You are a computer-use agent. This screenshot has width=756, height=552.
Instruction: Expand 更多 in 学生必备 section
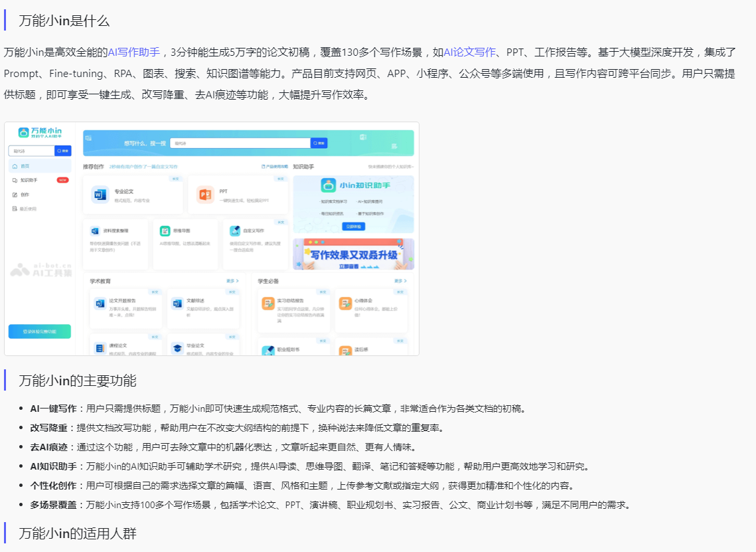(400, 281)
